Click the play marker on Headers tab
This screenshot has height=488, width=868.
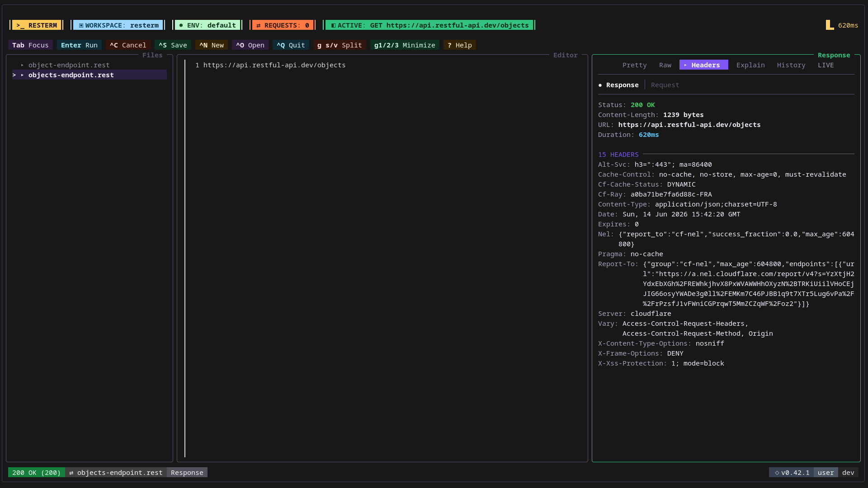[685, 65]
